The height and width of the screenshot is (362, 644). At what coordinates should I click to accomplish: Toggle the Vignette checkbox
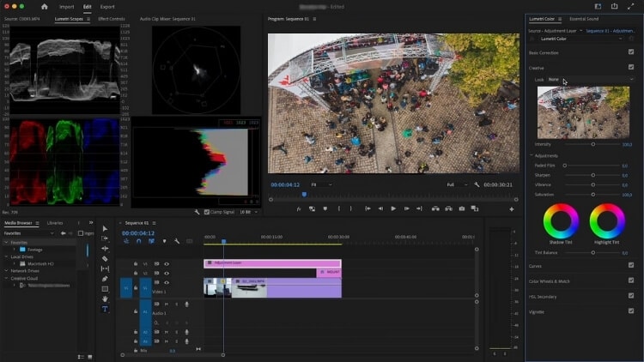pyautogui.click(x=631, y=311)
